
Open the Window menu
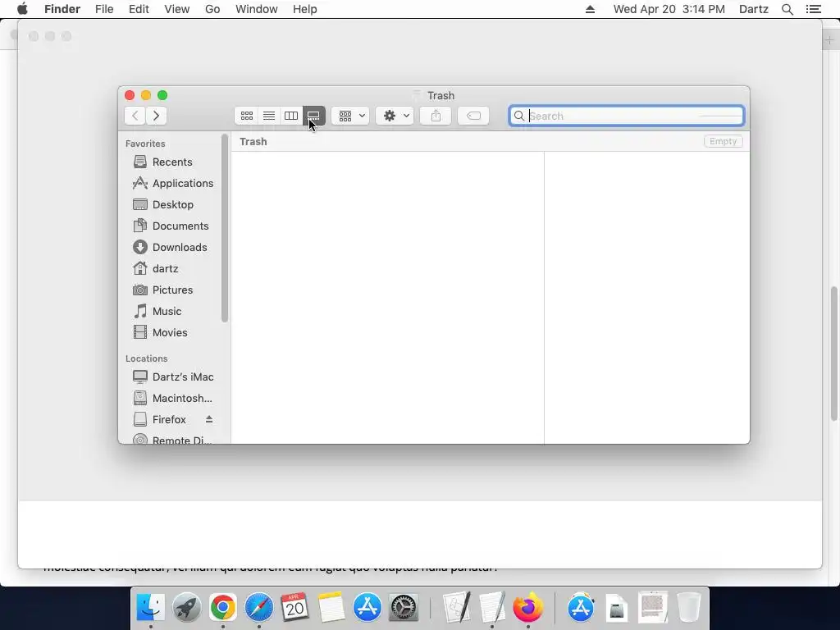[x=257, y=9]
